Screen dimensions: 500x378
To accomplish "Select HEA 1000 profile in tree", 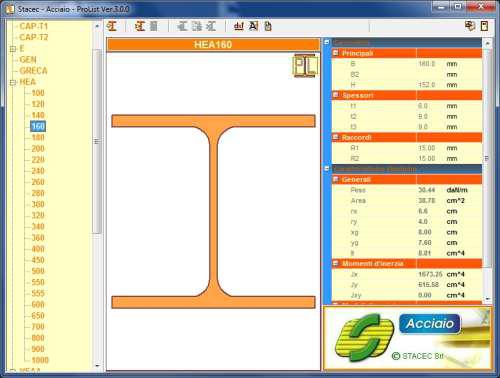I will [x=40, y=360].
